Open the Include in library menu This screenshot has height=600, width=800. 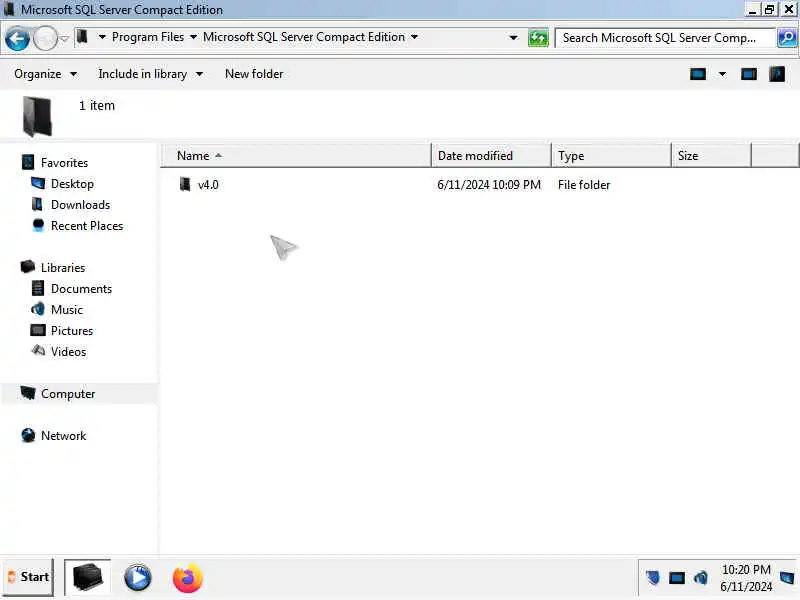(151, 74)
